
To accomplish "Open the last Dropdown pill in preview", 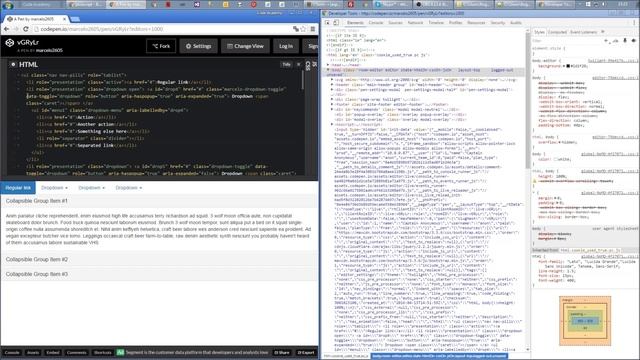I will [x=129, y=188].
